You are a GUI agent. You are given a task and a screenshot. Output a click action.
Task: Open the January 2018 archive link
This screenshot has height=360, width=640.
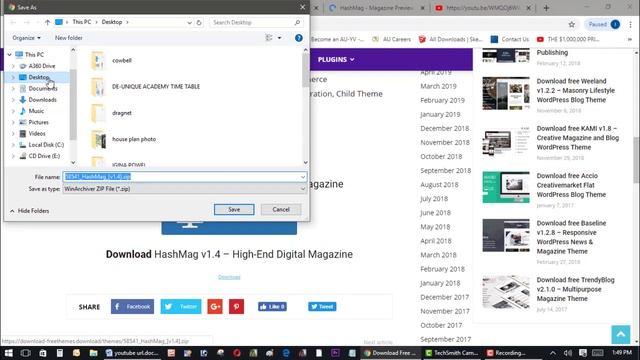[x=440, y=283]
